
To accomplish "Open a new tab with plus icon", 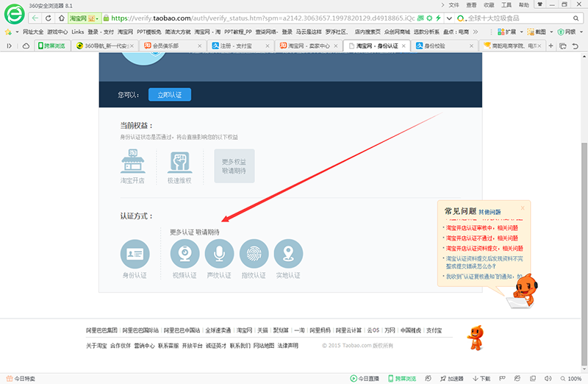I will (x=551, y=46).
